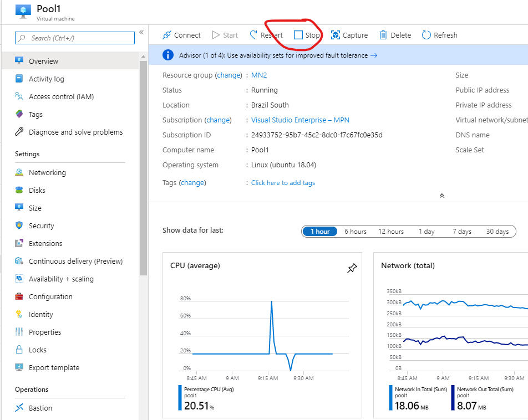Image resolution: width=528 pixels, height=420 pixels.
Task: Refresh the virtual machine overview
Action: tap(439, 35)
